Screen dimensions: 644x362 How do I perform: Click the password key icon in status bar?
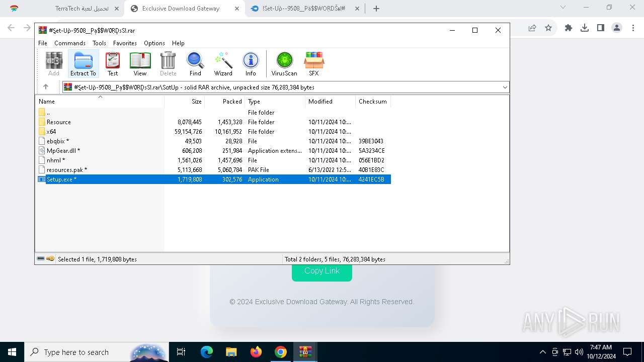50,259
